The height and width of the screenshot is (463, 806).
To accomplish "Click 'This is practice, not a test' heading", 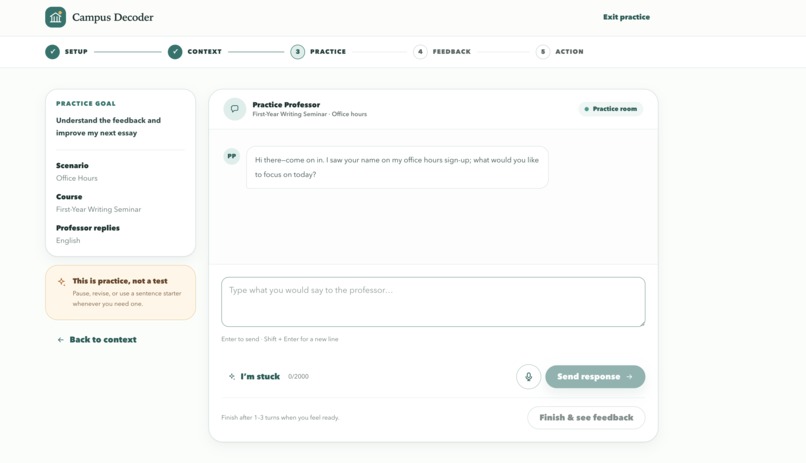I will (120, 281).
